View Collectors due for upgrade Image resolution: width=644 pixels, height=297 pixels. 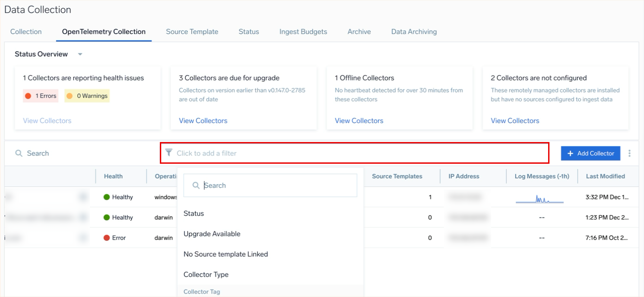tap(203, 121)
